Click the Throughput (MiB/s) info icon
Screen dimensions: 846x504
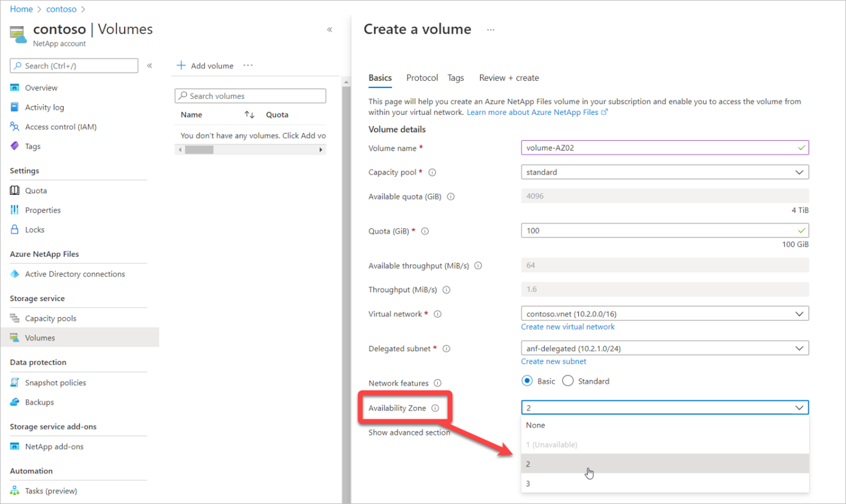pos(447,290)
